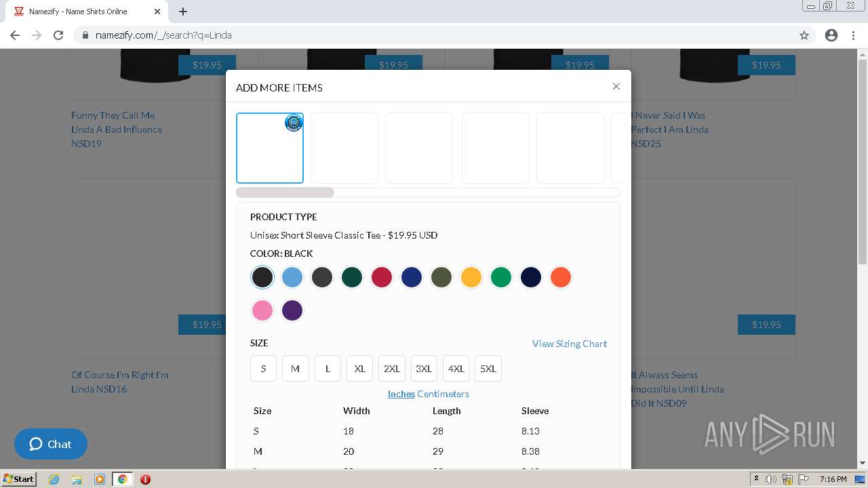Select size 2XL
Screen dimensions: 868x488
pos(392,369)
